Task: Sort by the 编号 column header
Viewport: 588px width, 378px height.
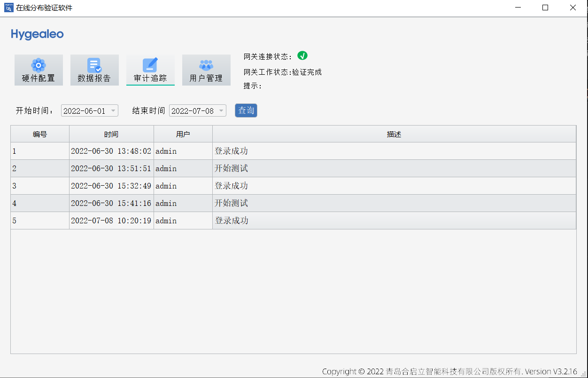Action: pos(40,134)
